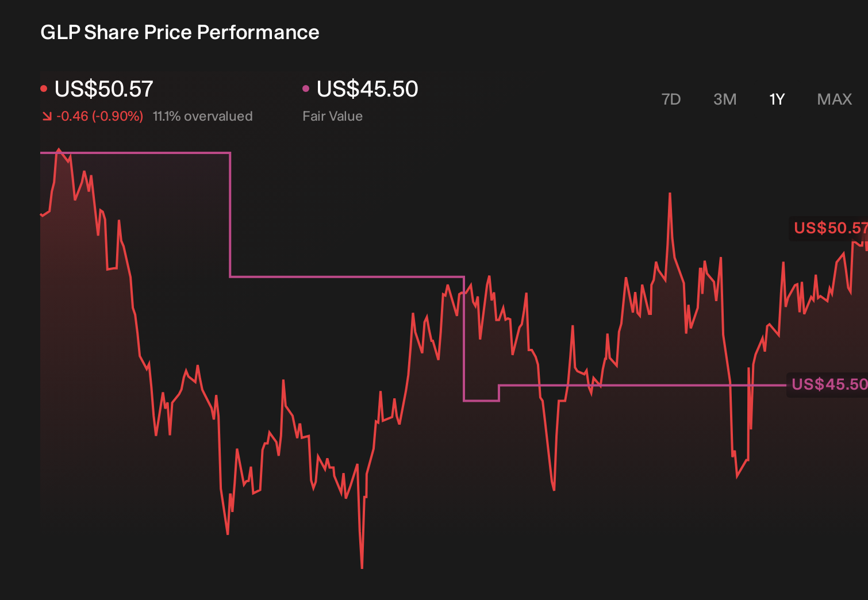Click the fair value line's first vertical drop
This screenshot has width=868, height=600.
click(x=230, y=215)
